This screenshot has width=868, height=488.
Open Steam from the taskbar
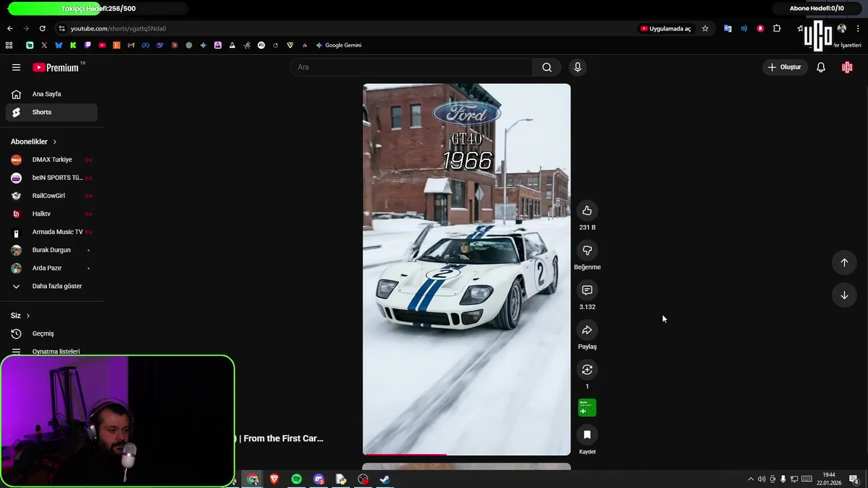[384, 479]
